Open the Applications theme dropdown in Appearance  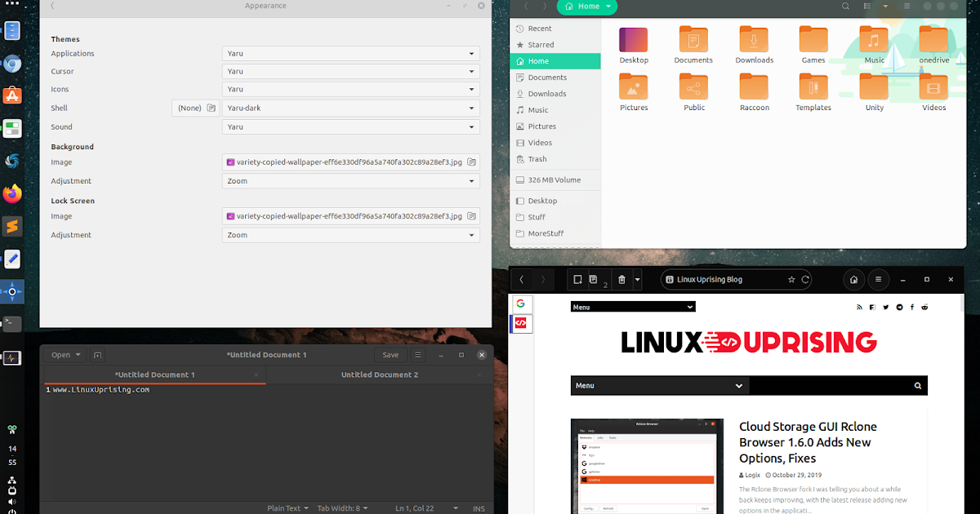point(350,53)
